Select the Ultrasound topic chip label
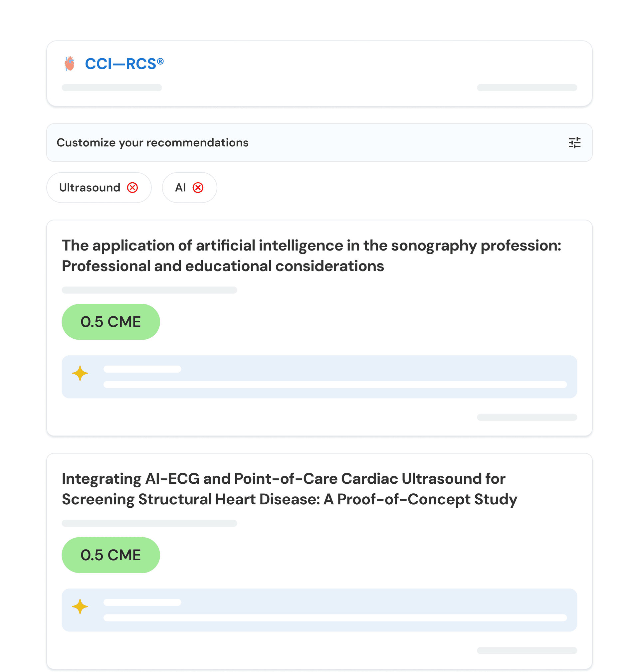The image size is (639, 672). click(90, 188)
